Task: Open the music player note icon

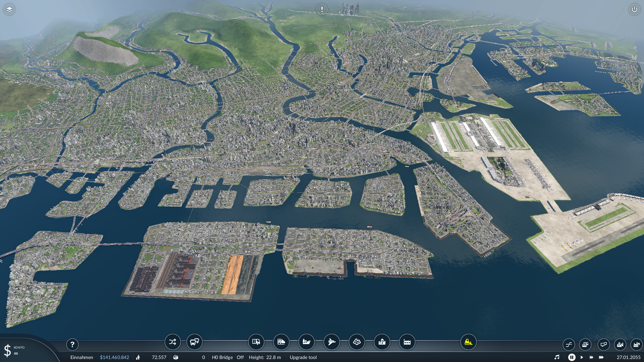Action: tap(557, 357)
